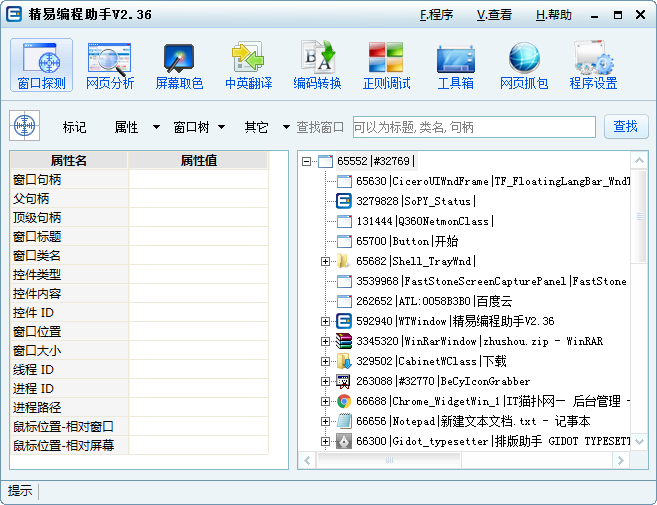
Task: Click the Shell_TrayWnd folder icon
Action: 344,261
